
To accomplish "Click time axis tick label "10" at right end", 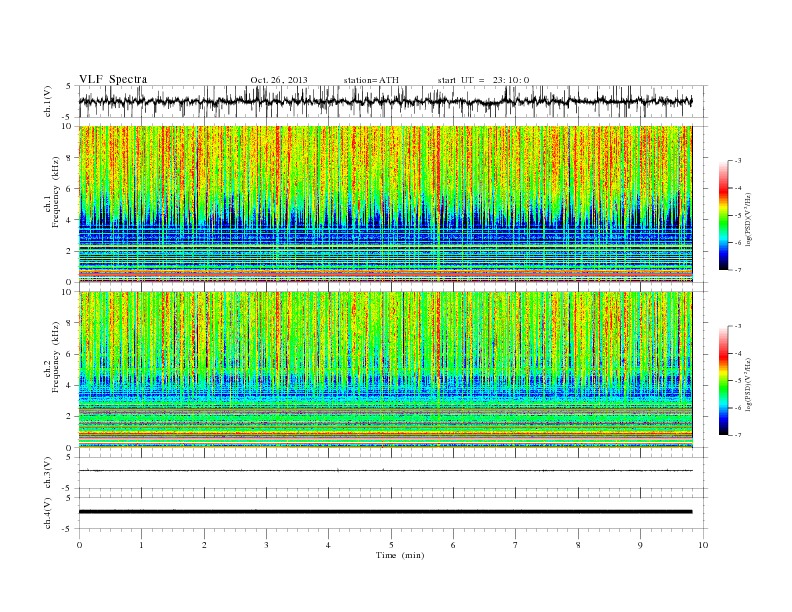I will click(703, 545).
